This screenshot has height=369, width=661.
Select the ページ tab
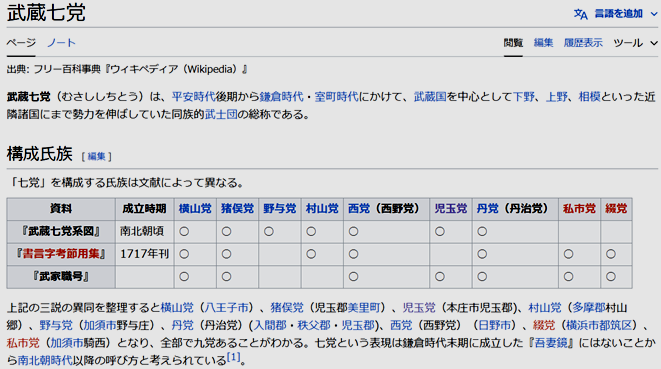coord(21,43)
